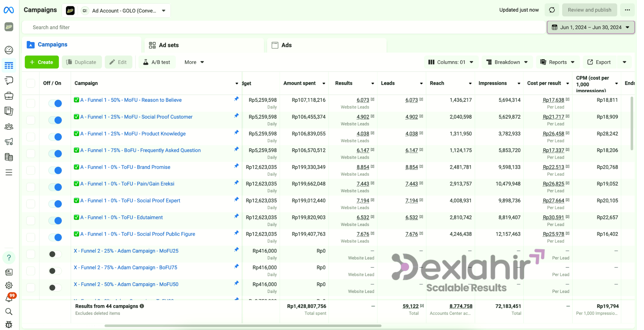This screenshot has width=644, height=330.
Task: Open settings gear in left sidebar
Action: (x=9, y=285)
